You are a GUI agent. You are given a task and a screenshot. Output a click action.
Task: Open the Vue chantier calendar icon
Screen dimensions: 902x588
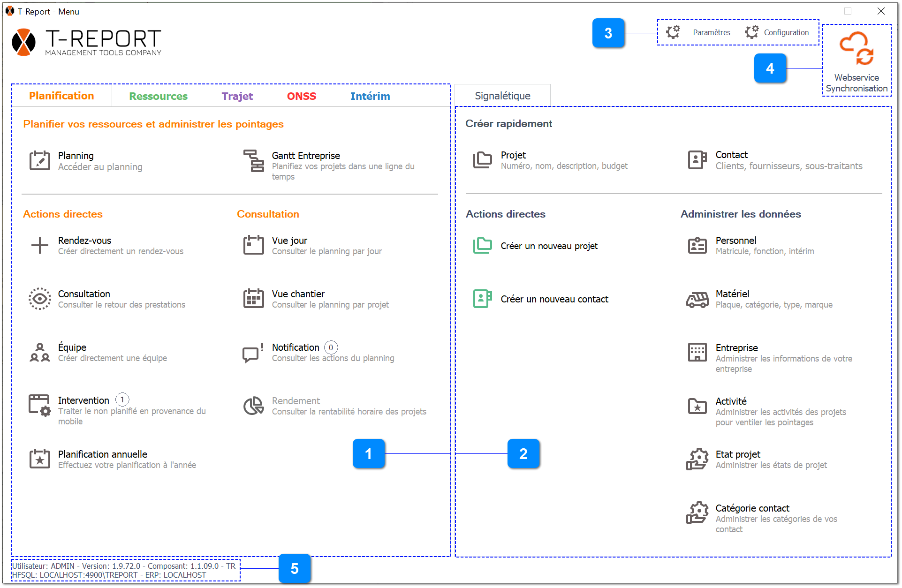coord(254,299)
